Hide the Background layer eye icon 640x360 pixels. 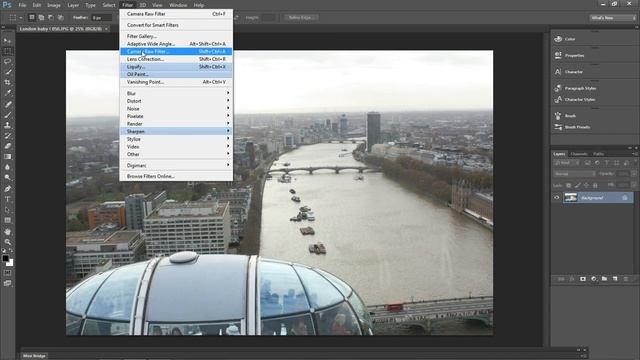[556, 198]
